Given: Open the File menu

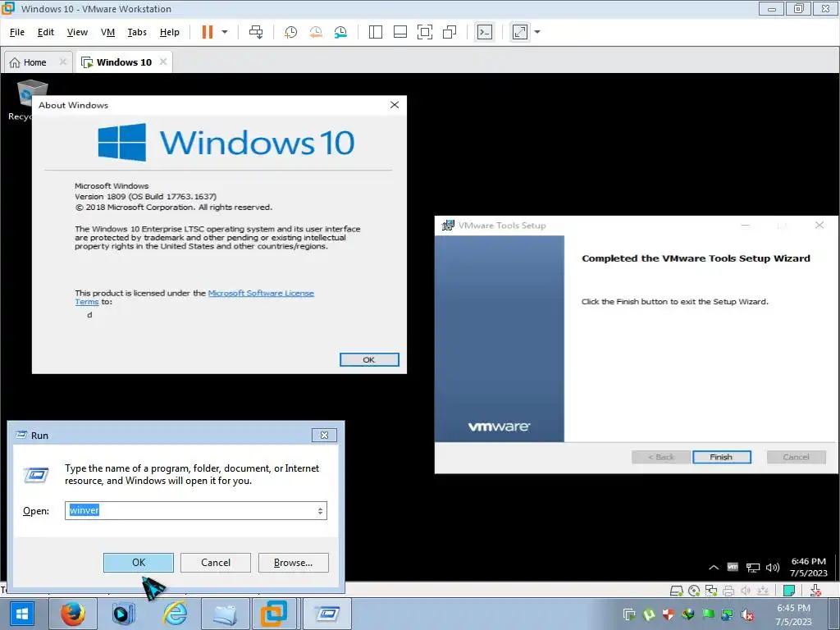Looking at the screenshot, I should click(17, 32).
